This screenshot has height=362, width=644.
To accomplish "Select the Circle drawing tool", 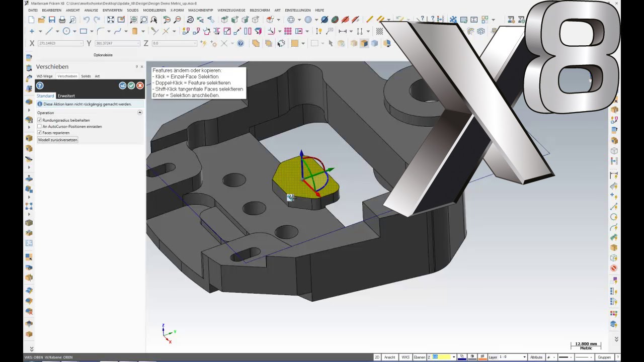I will tap(66, 31).
